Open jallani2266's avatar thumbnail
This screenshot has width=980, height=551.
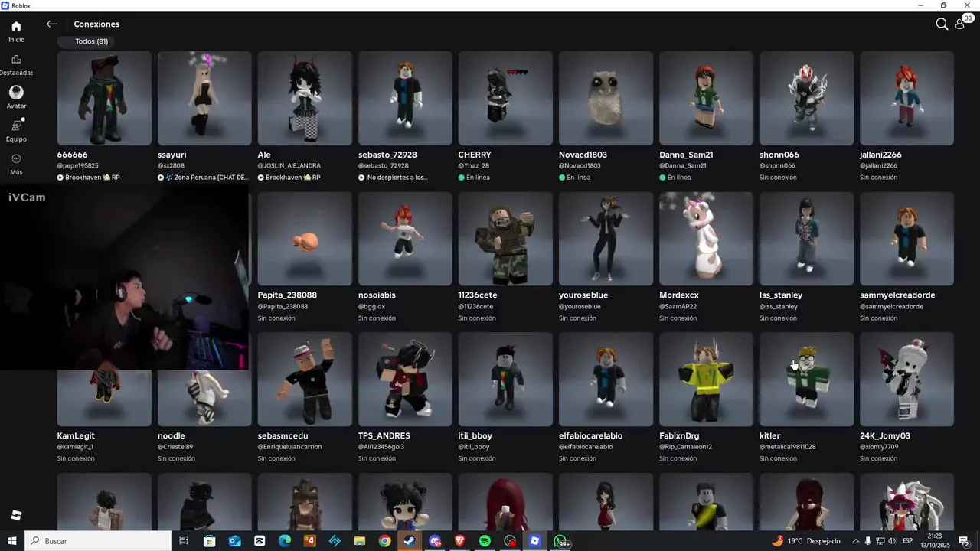(x=906, y=99)
